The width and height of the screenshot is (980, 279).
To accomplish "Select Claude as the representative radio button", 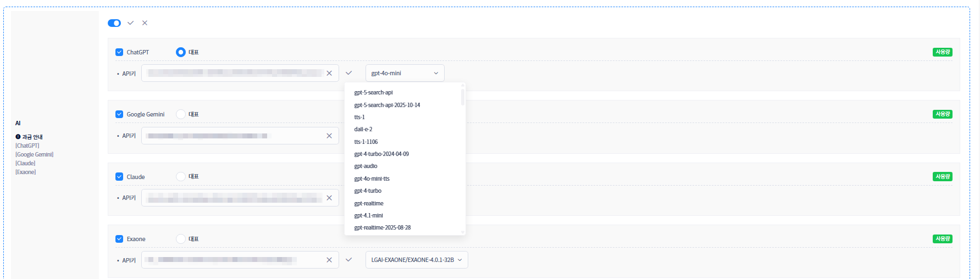I will point(181,176).
